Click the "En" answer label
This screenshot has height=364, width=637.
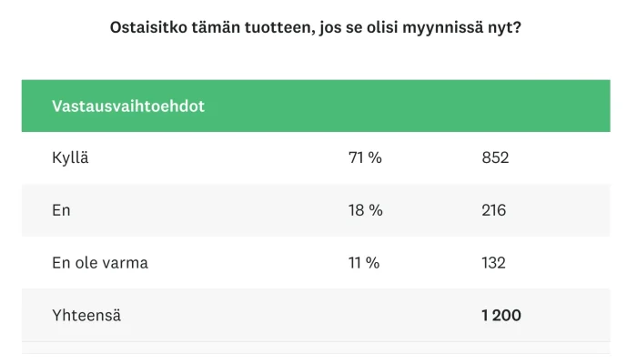[x=62, y=210]
